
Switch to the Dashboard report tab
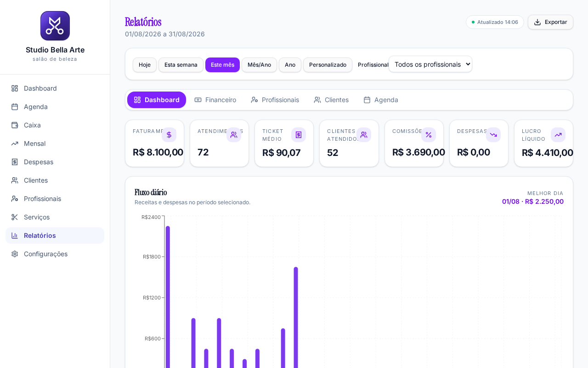[x=157, y=100]
